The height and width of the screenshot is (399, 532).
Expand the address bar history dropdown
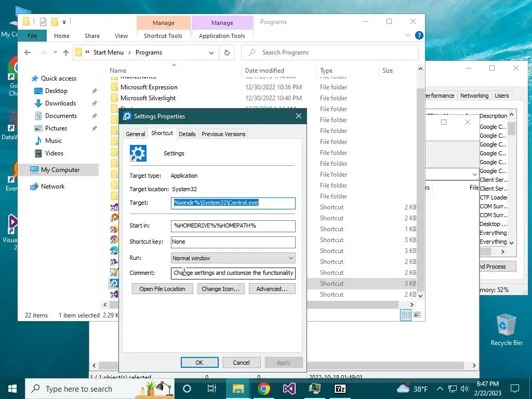pos(211,52)
